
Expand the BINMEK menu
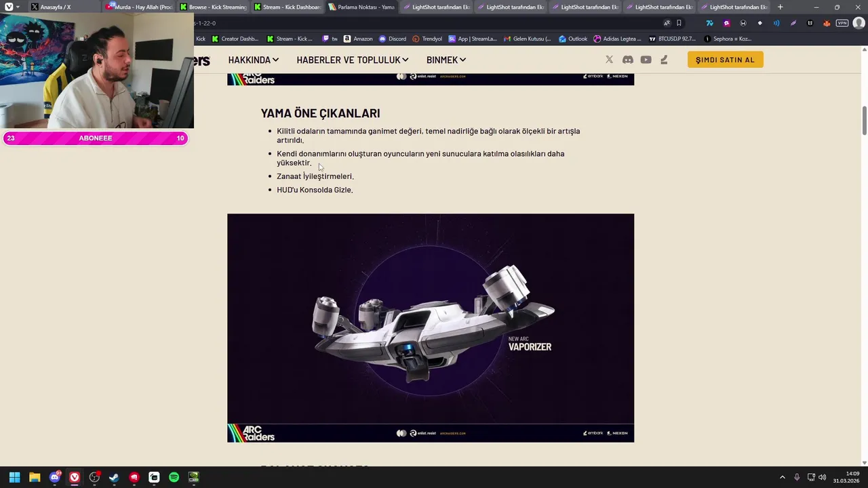pyautogui.click(x=446, y=60)
